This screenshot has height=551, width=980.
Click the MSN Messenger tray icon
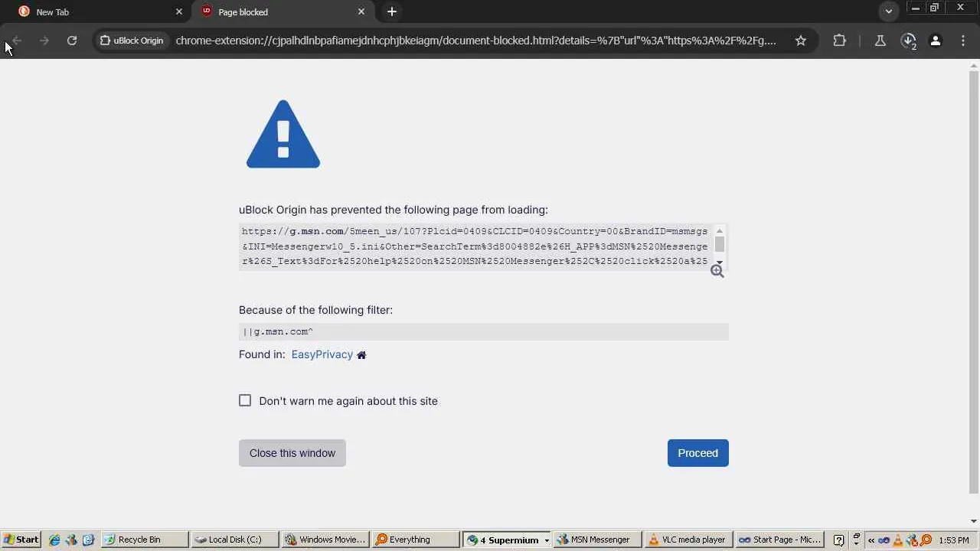[912, 540]
